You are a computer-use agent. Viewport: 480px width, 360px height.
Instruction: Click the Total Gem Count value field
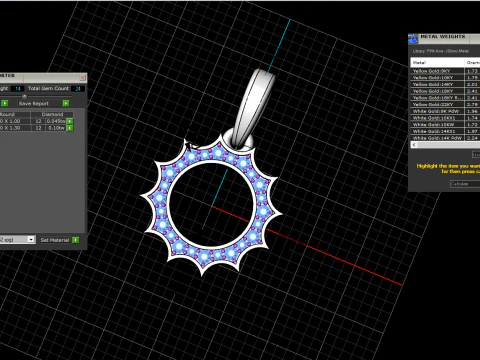click(x=78, y=88)
